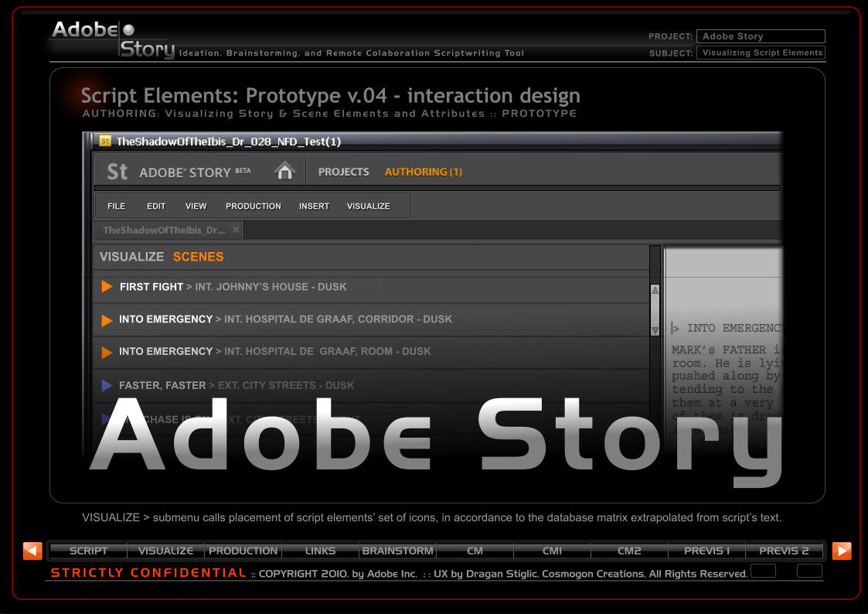Expand INTO EMERGENCY room scene triangle
The width and height of the screenshot is (868, 614).
(x=107, y=352)
